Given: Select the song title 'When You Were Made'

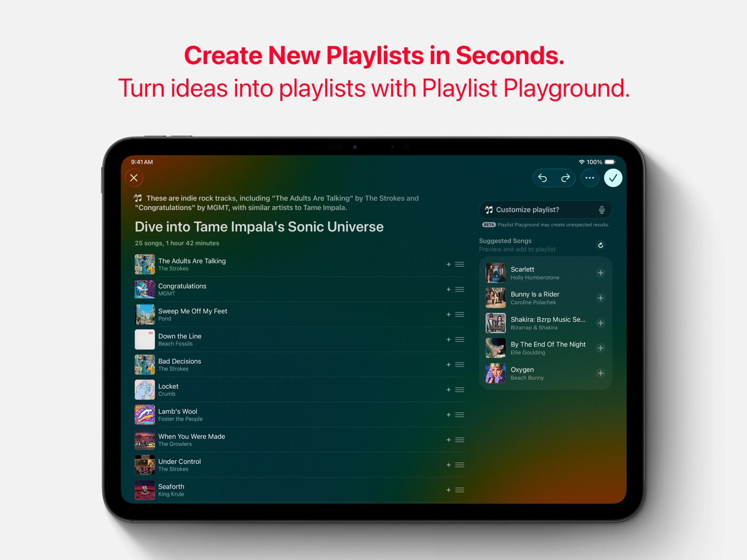Looking at the screenshot, I should coord(192,436).
